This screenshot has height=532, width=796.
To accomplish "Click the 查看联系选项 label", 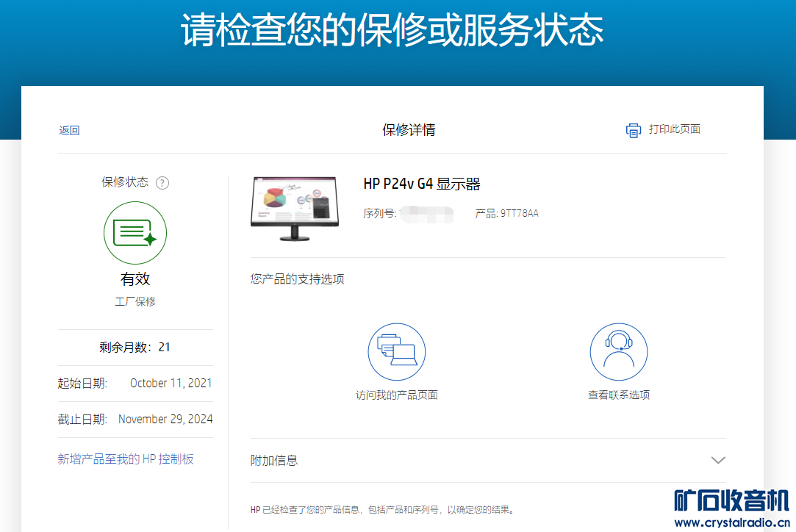I will point(619,395).
